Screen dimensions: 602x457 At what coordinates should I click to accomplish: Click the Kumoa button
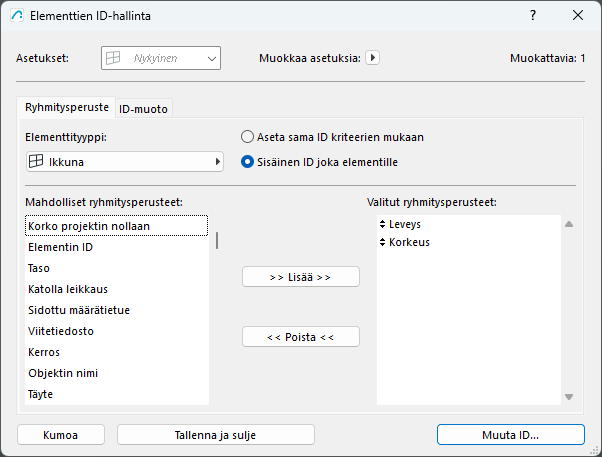[x=61, y=435]
